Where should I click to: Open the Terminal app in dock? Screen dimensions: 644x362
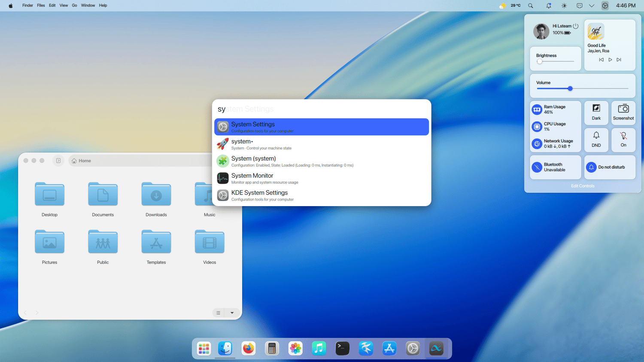[342, 348]
